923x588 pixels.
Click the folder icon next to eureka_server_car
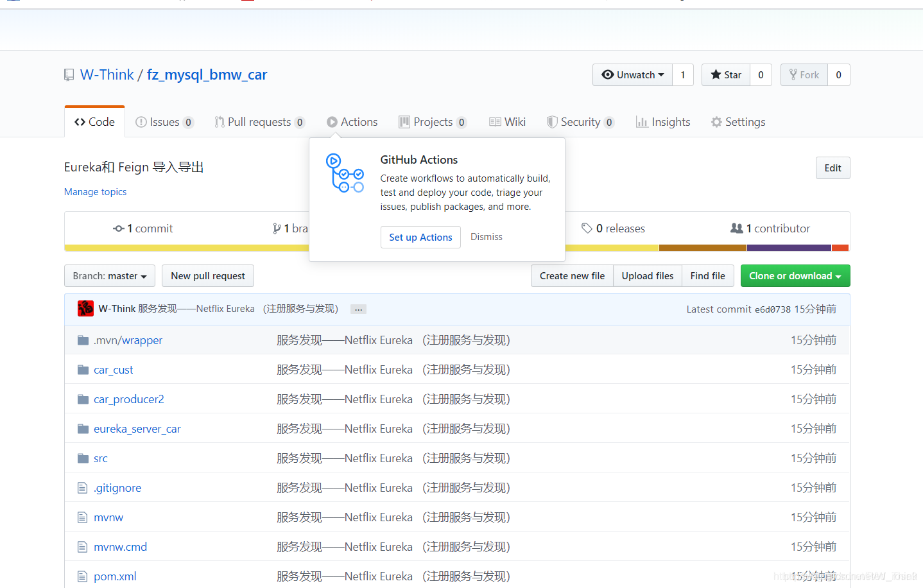tap(83, 429)
